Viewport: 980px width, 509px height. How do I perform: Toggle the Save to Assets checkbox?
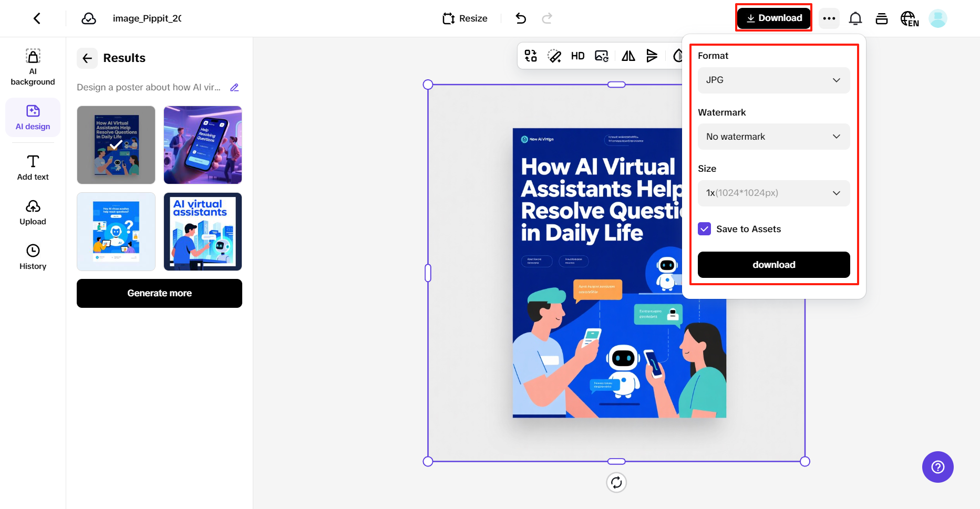point(704,229)
